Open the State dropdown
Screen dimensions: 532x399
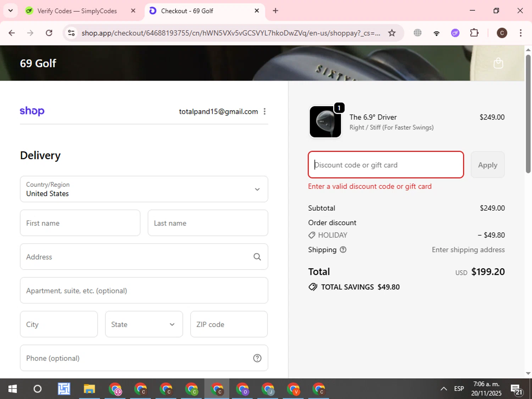coord(144,324)
